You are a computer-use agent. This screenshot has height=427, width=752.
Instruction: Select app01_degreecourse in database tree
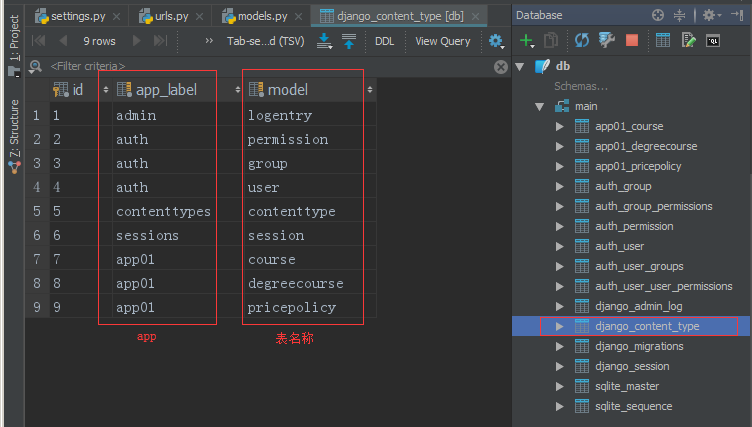(x=646, y=146)
